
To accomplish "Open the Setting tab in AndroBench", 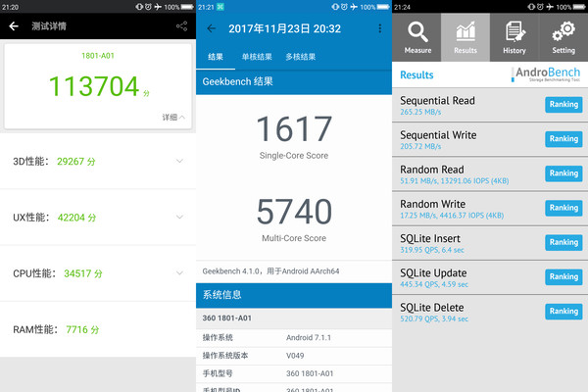I will (563, 37).
